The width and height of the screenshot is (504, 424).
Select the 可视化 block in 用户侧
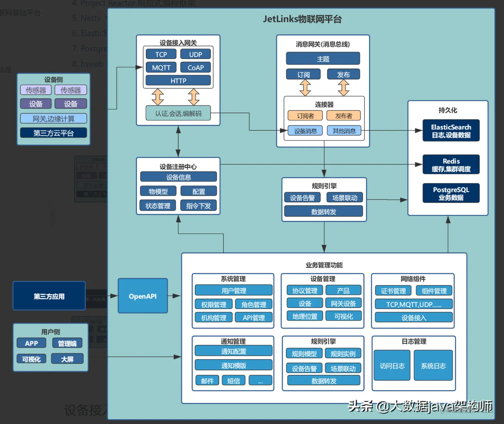(31, 359)
